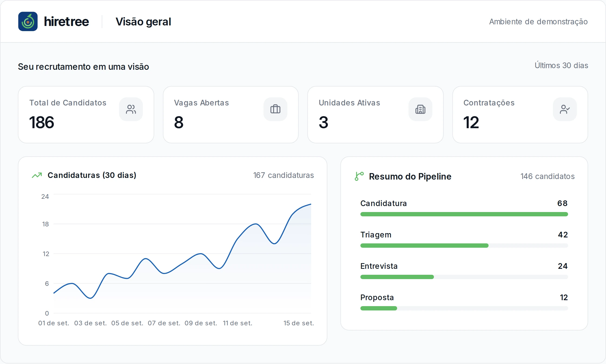Click the chart line start at 01 de set.
The width and height of the screenshot is (606, 364).
click(54, 293)
